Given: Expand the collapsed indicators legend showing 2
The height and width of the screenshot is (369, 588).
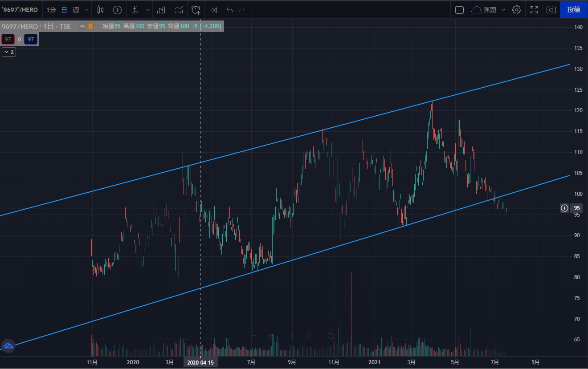Looking at the screenshot, I should pos(9,52).
